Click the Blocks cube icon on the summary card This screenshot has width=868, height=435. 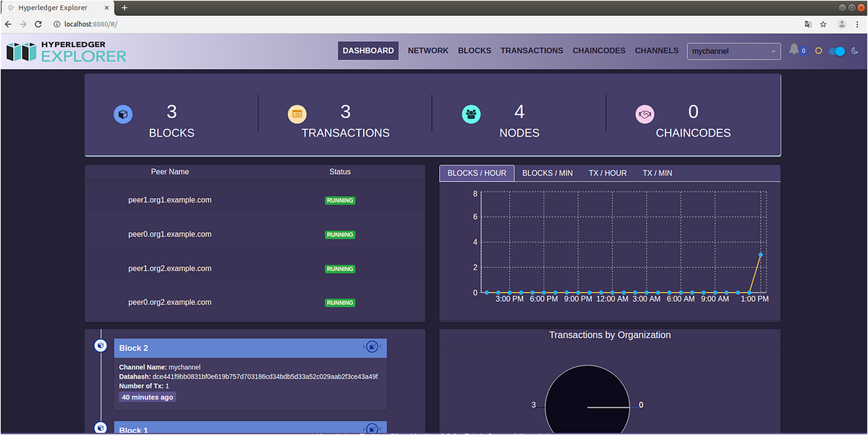(123, 114)
